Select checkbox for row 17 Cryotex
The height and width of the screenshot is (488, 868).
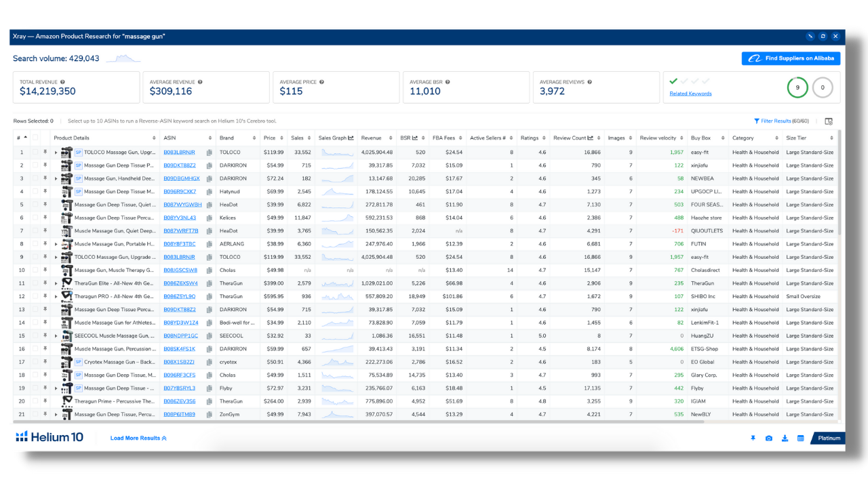coord(35,362)
